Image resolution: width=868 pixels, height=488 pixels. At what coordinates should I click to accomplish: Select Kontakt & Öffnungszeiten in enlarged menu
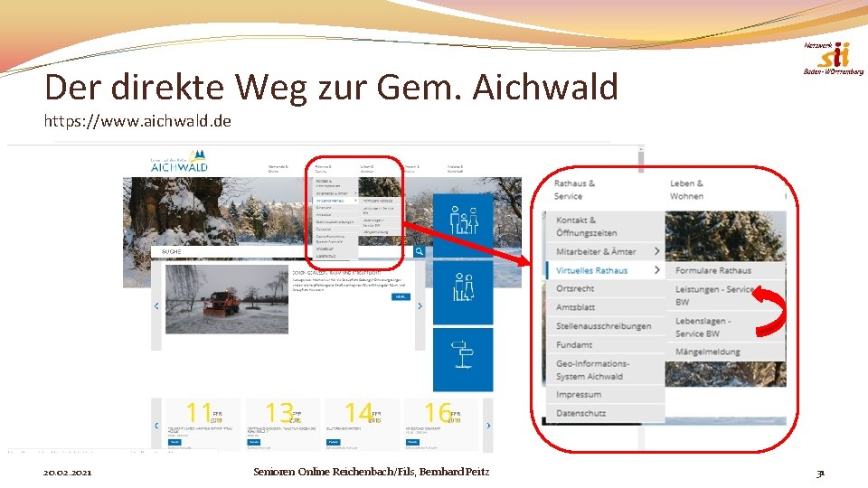coord(606,226)
